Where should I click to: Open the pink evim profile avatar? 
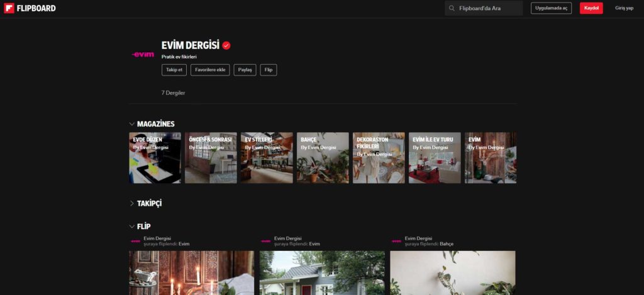pos(143,54)
